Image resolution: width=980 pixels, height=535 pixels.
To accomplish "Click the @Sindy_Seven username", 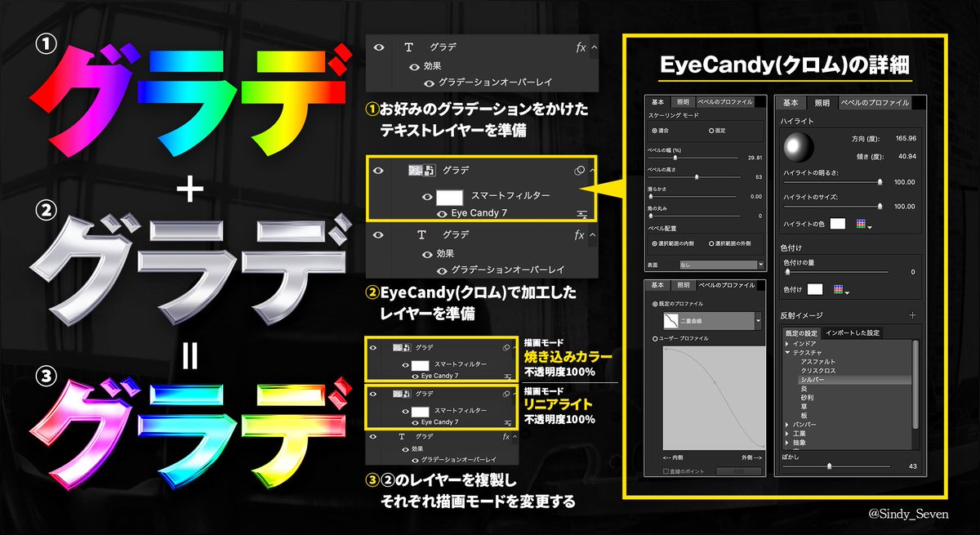I will click(x=909, y=515).
